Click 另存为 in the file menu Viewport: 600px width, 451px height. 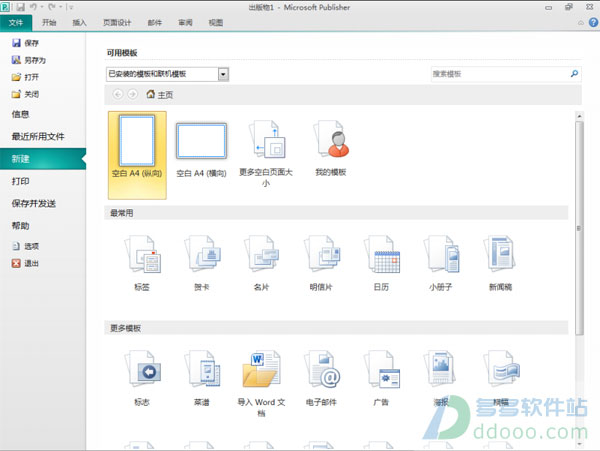(x=29, y=60)
